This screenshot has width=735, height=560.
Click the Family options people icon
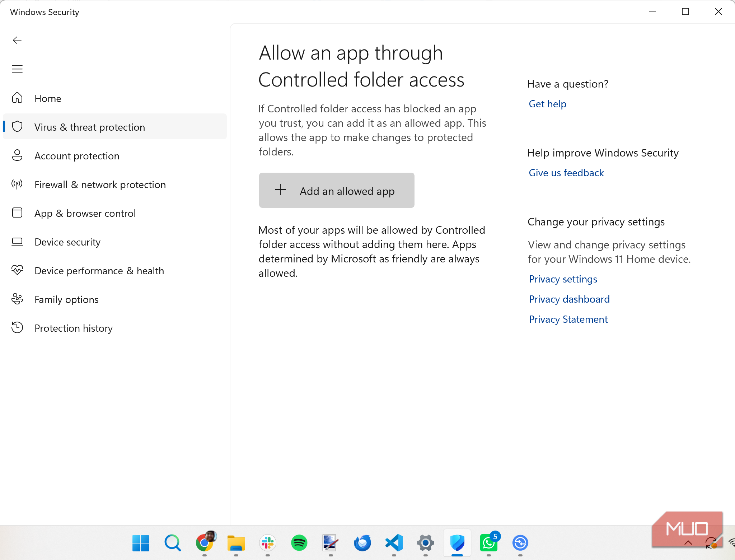click(17, 299)
